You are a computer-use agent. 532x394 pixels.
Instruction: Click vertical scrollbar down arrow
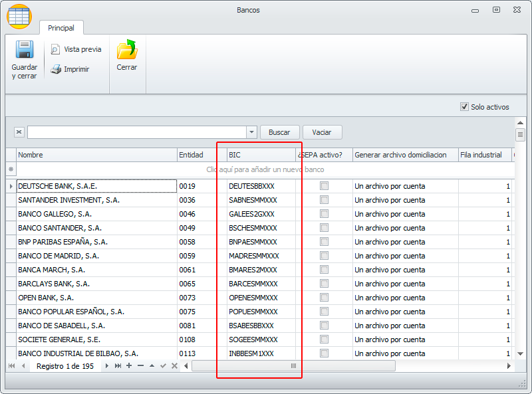(x=520, y=353)
